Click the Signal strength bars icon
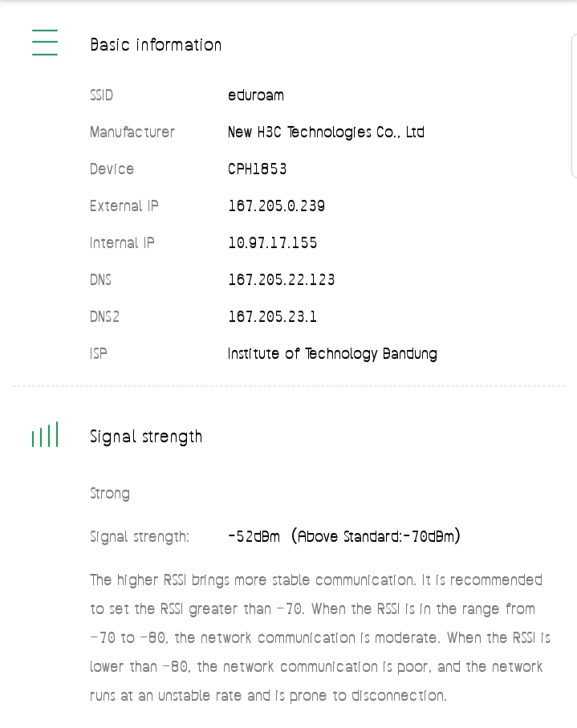 coord(45,436)
